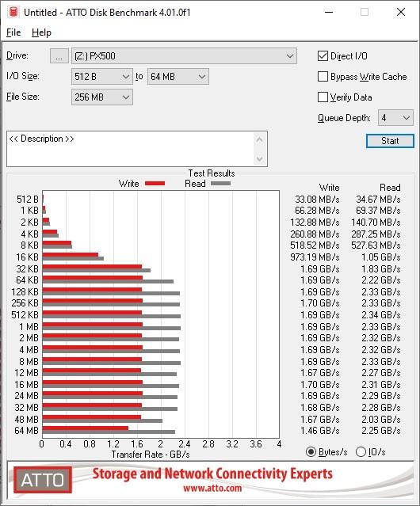
Task: Expand the 512 B minimum I/O size dropdown
Action: click(102, 77)
